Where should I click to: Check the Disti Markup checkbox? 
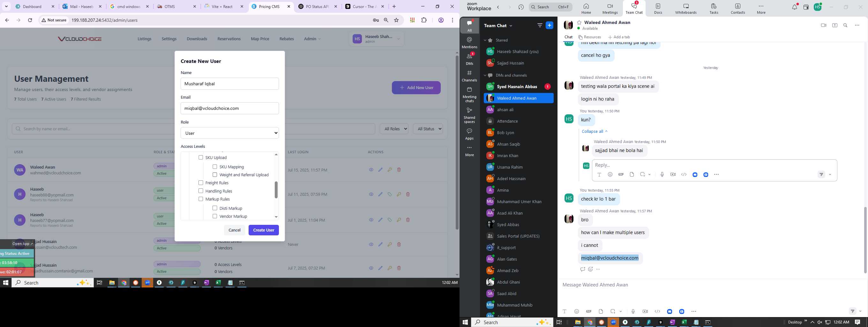tap(215, 208)
